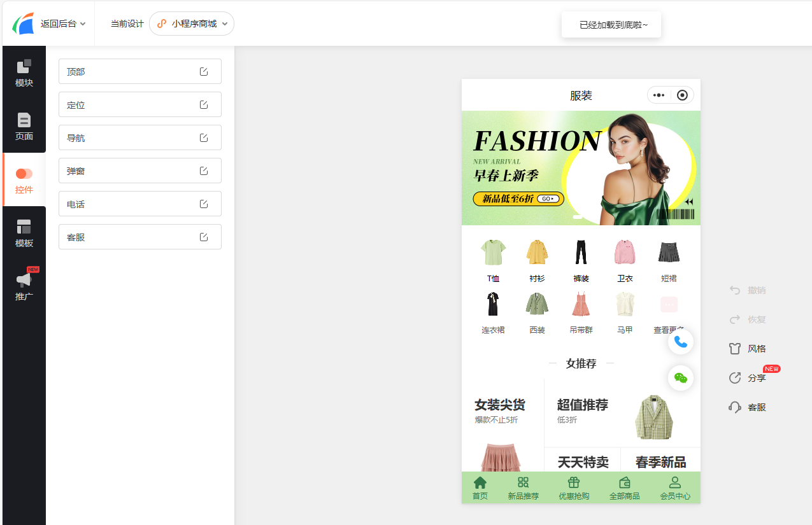The width and height of the screenshot is (812, 525).
Task: Click the green WeChat floating button
Action: click(x=681, y=378)
